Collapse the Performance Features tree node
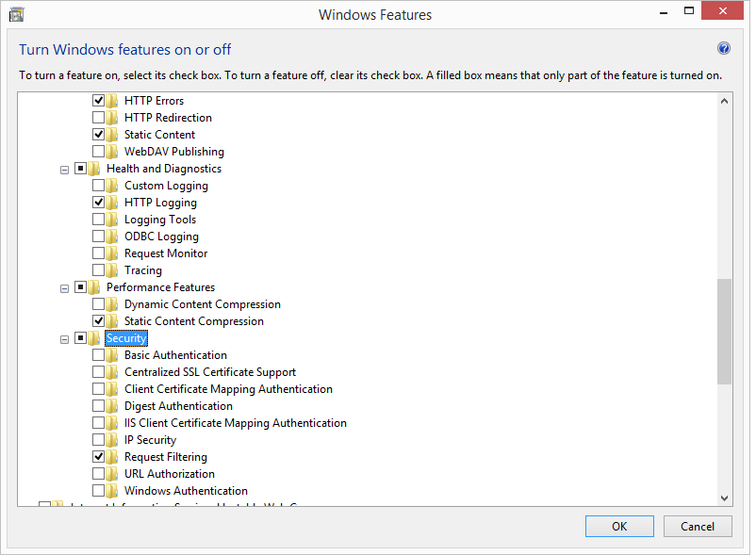Viewport: 756px width, 555px height. 64,288
